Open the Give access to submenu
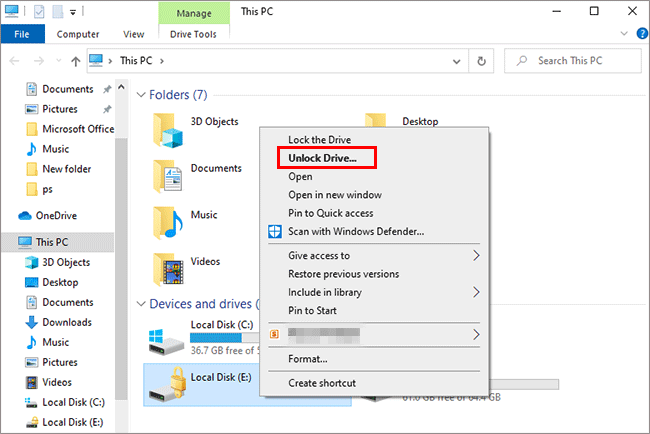 tap(476, 255)
